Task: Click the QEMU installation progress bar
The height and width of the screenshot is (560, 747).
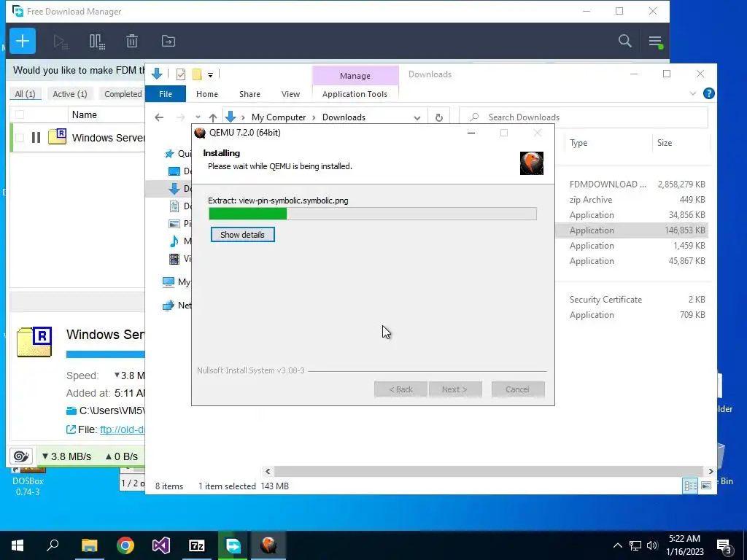Action: [373, 214]
